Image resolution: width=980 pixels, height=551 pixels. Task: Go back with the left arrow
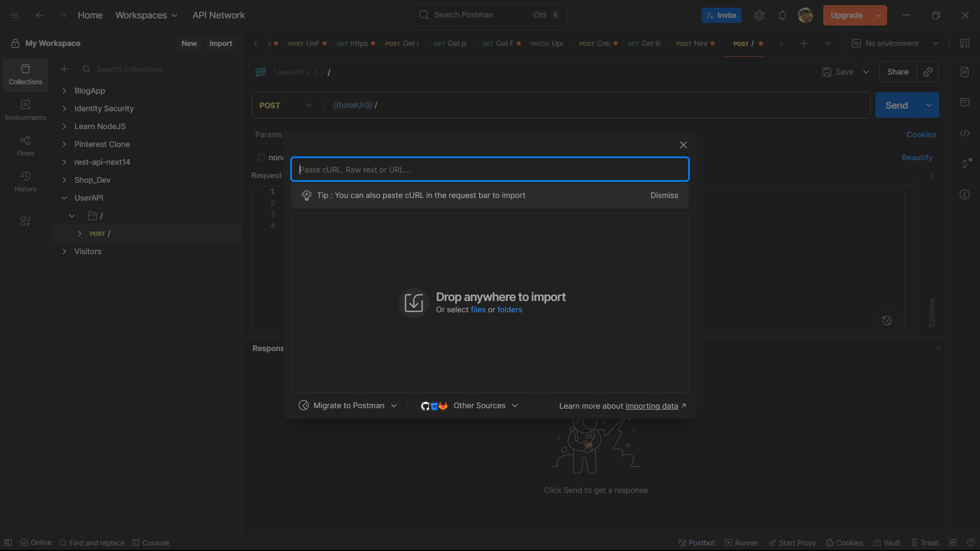pyautogui.click(x=40, y=15)
